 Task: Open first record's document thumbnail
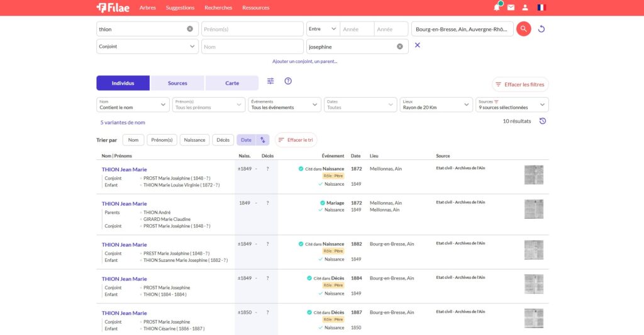533,175
